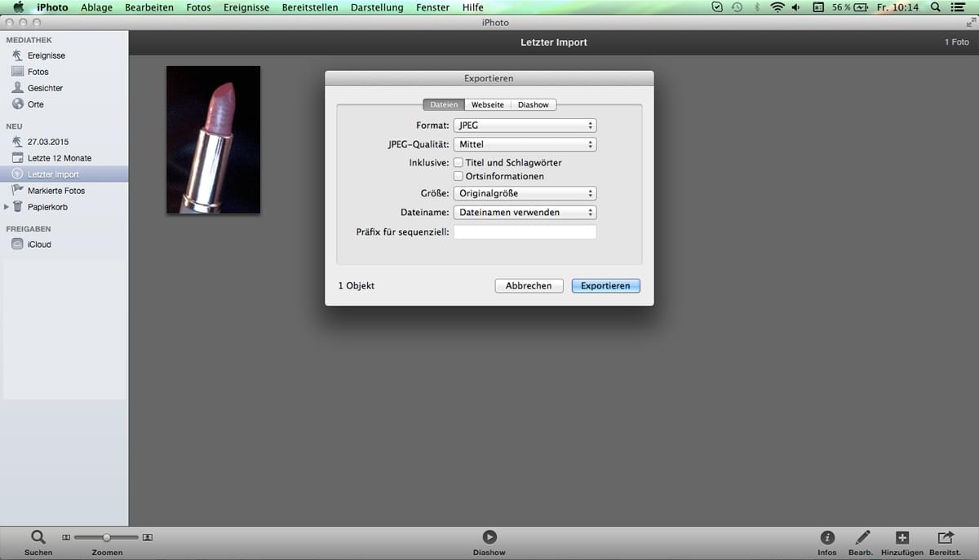
Task: Open the Format JPEG dropdown
Action: [x=525, y=126]
